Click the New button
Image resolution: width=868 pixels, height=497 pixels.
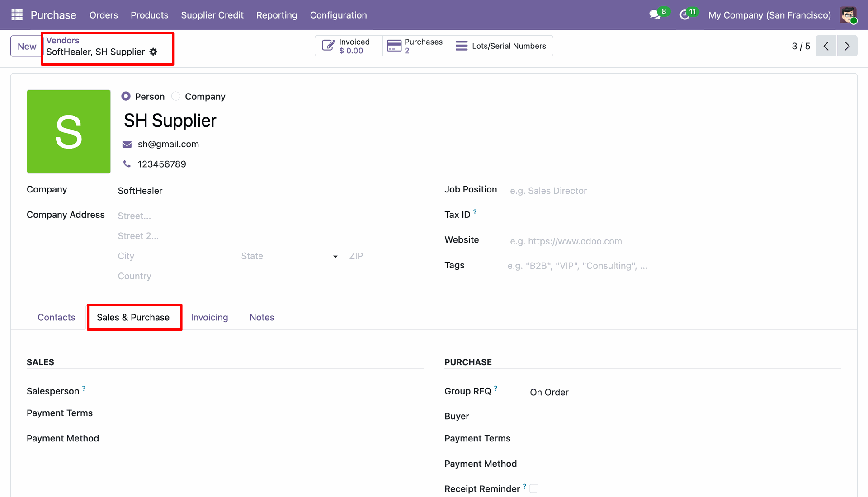click(x=27, y=46)
